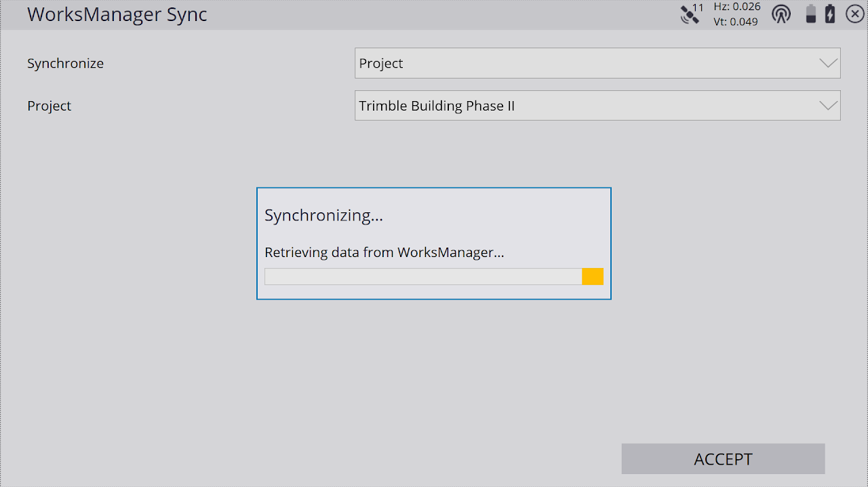
Task: Click the Project field label
Action: [x=50, y=106]
